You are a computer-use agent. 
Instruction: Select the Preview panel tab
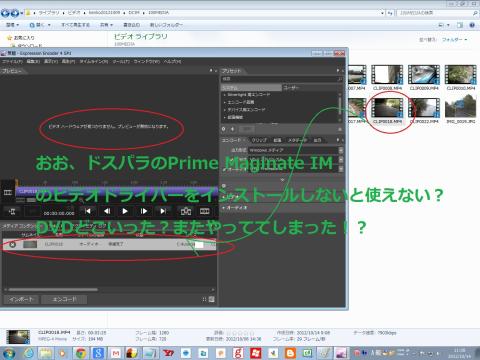coord(12,71)
